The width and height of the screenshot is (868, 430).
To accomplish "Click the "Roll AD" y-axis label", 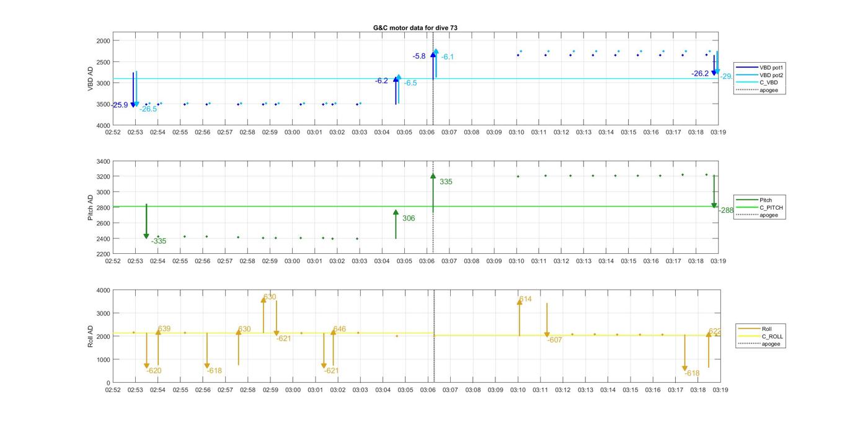I will pyautogui.click(x=91, y=336).
